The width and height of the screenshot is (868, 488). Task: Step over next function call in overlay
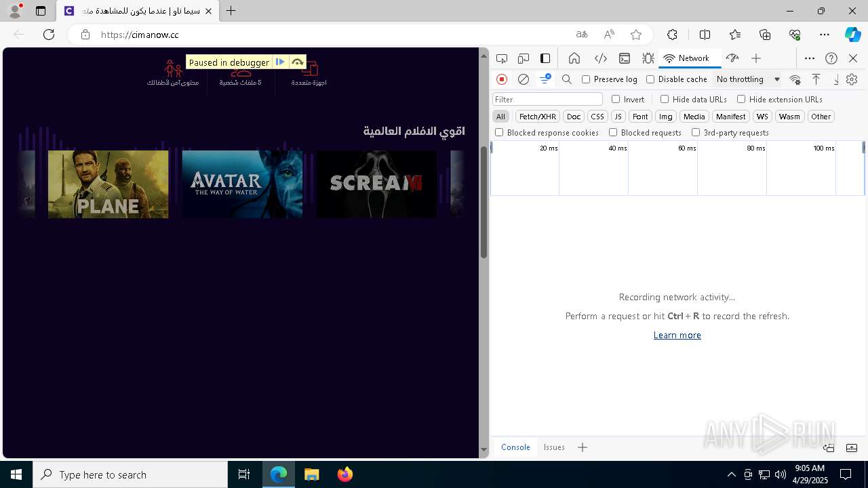[x=298, y=62]
